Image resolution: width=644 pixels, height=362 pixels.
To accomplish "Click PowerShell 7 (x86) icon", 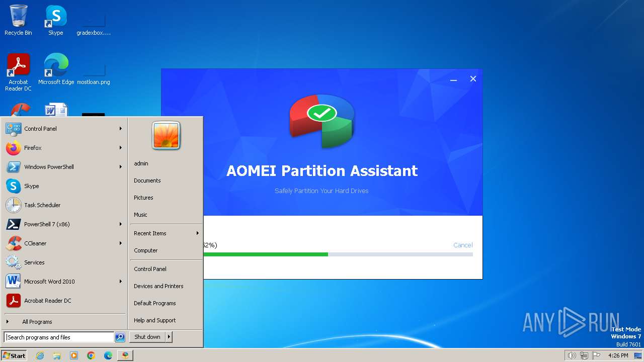I will click(x=14, y=224).
